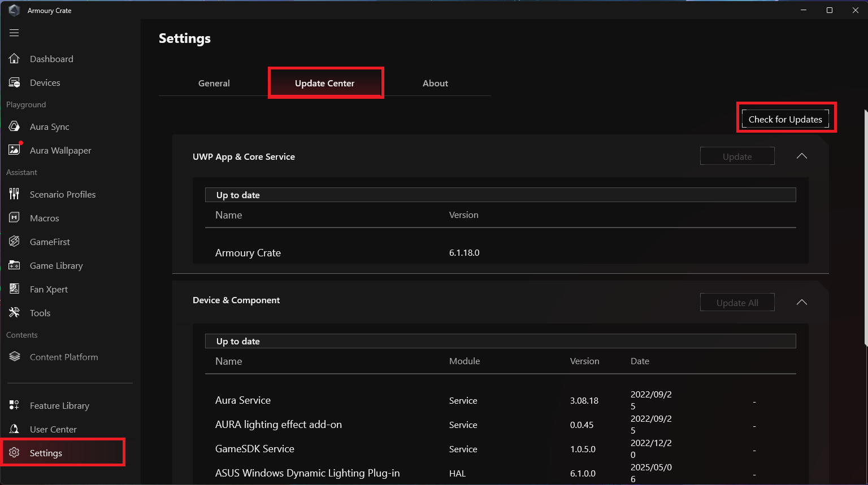Switch to the General tab
The height and width of the screenshot is (485, 868).
tap(214, 83)
